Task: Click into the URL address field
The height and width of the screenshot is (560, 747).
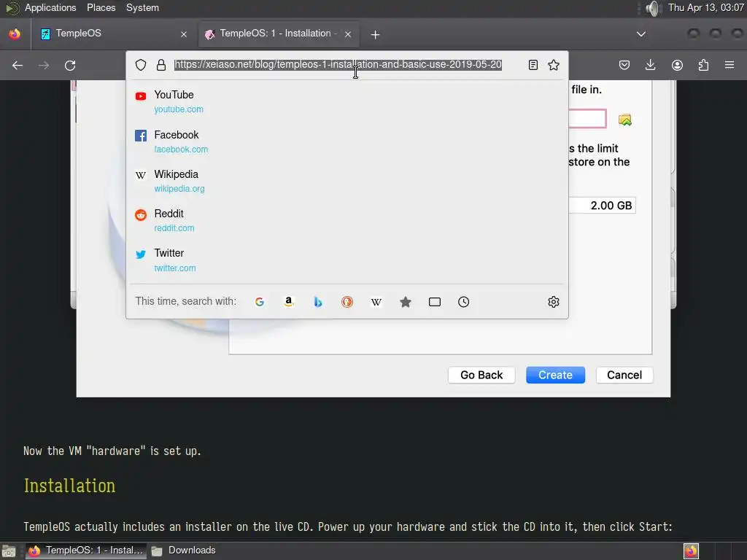Action: pyautogui.click(x=338, y=65)
